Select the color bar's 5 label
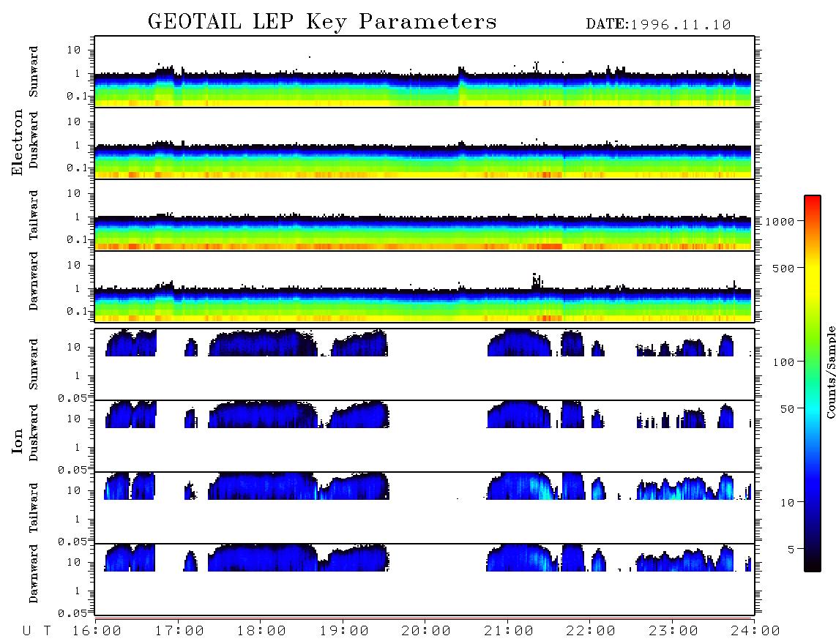Screen dimensions: 836x644 (791, 550)
